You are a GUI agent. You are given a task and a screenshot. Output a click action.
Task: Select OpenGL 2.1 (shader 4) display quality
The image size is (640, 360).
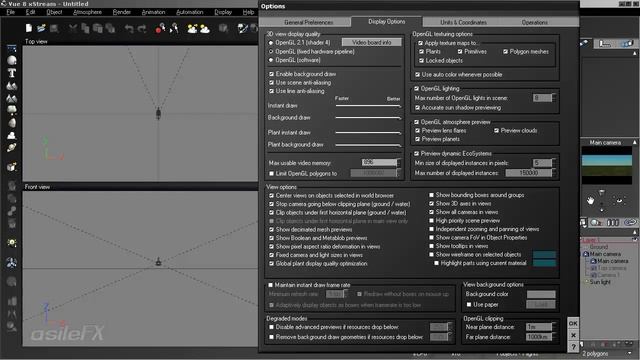[271, 42]
